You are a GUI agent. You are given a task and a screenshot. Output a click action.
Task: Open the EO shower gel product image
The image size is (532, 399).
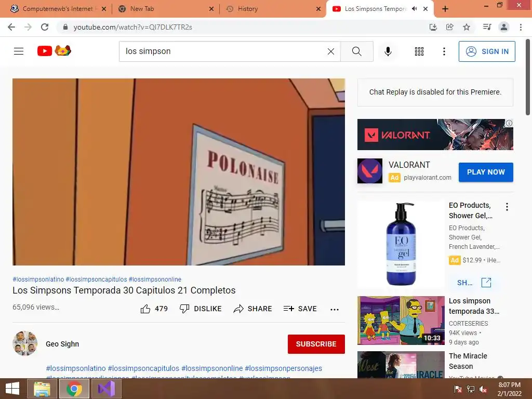pyautogui.click(x=401, y=244)
